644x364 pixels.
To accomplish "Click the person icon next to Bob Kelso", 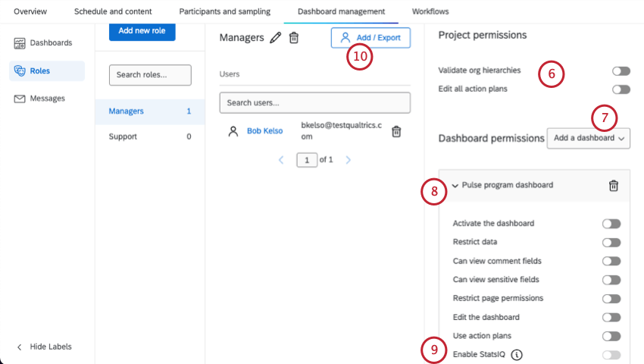I will pos(233,131).
